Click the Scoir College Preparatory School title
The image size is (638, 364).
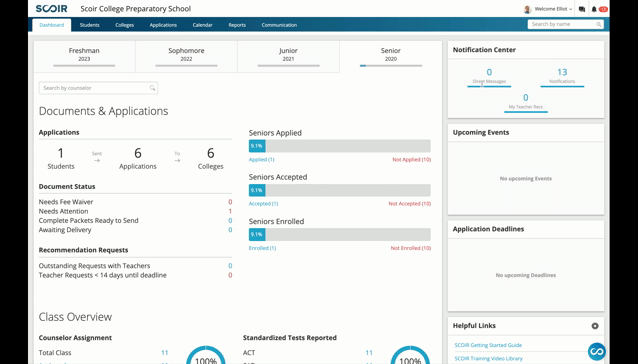click(x=135, y=9)
